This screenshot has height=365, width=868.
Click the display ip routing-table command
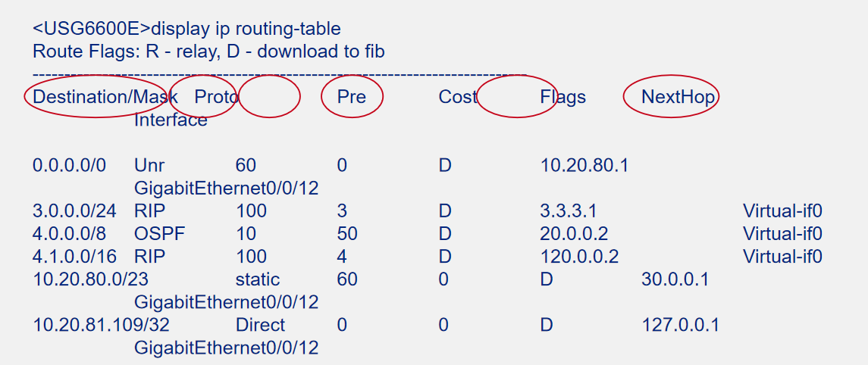pos(246,28)
